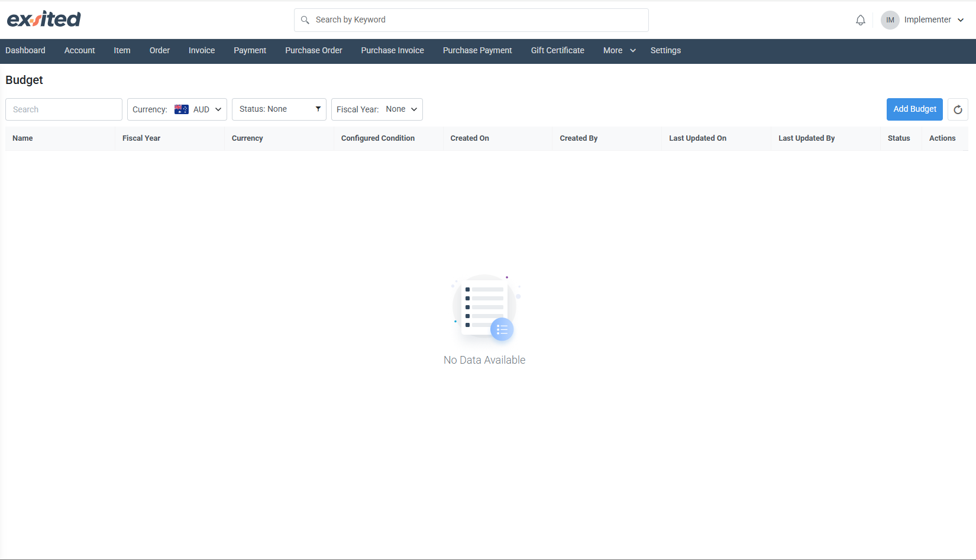Click the Australian flag currency icon

tap(182, 109)
